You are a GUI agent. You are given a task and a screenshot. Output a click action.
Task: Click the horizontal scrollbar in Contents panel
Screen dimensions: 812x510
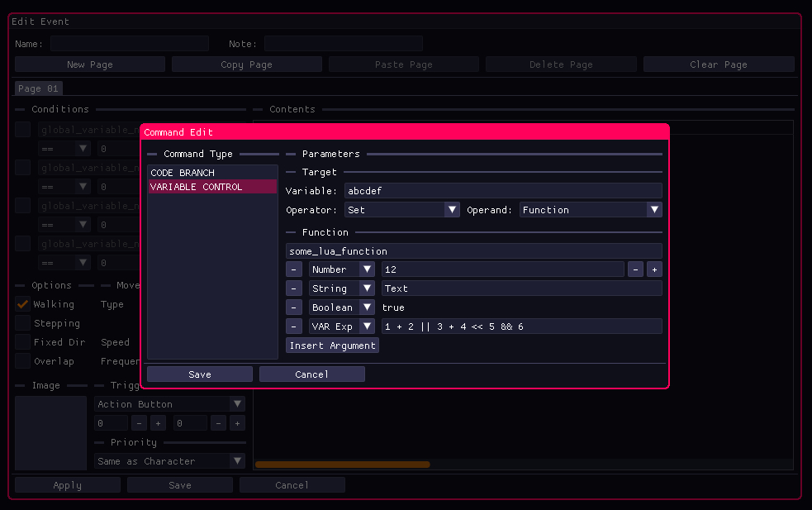(342, 465)
